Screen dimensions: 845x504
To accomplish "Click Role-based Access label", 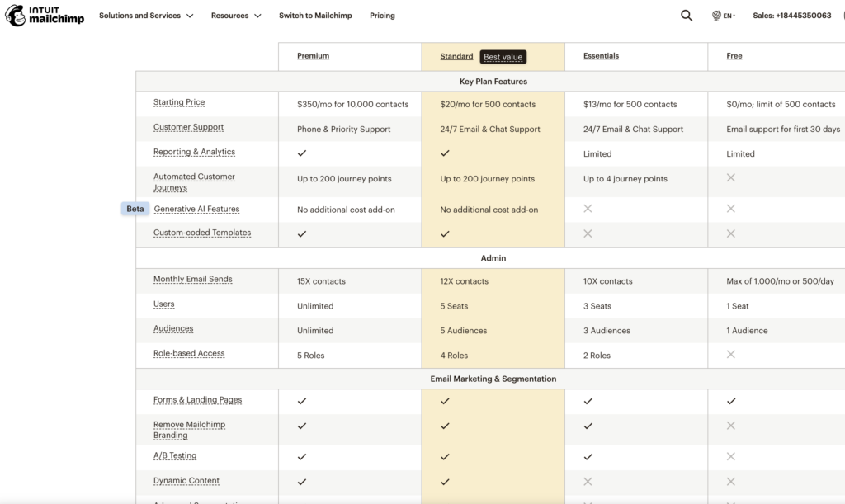I will coord(189,353).
